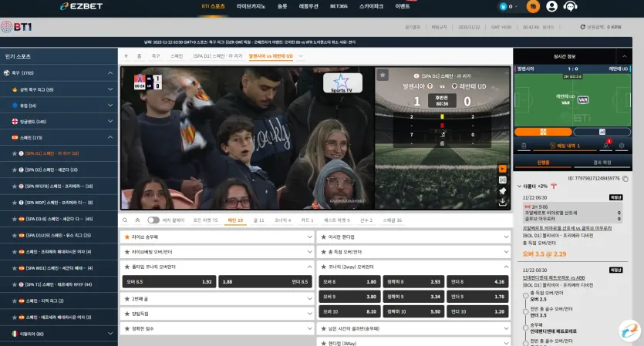644x346 pixels.
Task: Click the scrolling news ticker banner
Action: point(249,42)
